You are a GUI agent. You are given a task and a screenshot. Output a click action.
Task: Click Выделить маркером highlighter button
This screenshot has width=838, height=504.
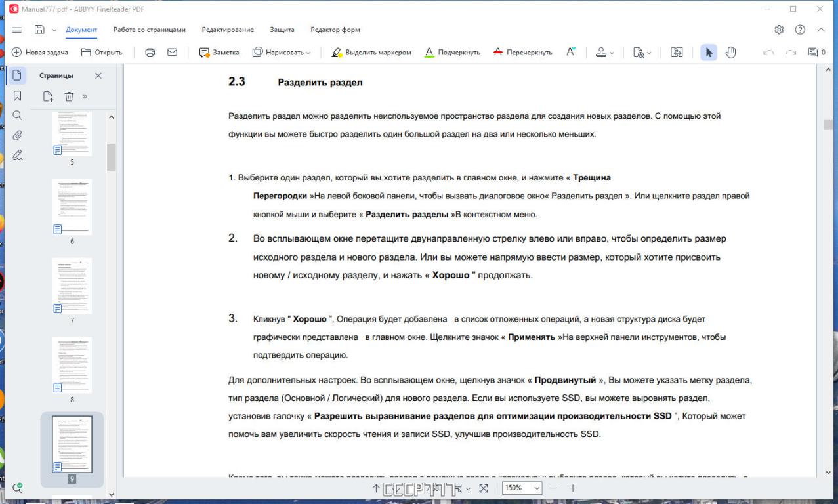pos(371,52)
